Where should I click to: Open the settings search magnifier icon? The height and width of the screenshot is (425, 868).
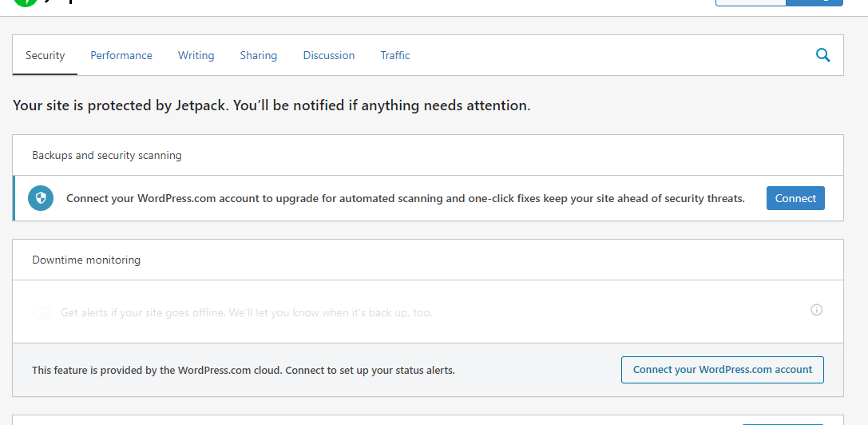823,55
